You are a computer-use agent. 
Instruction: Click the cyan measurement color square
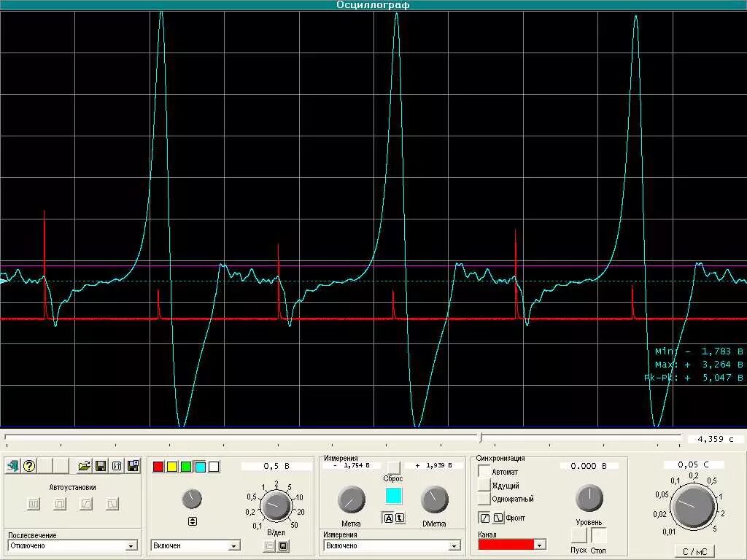(393, 496)
